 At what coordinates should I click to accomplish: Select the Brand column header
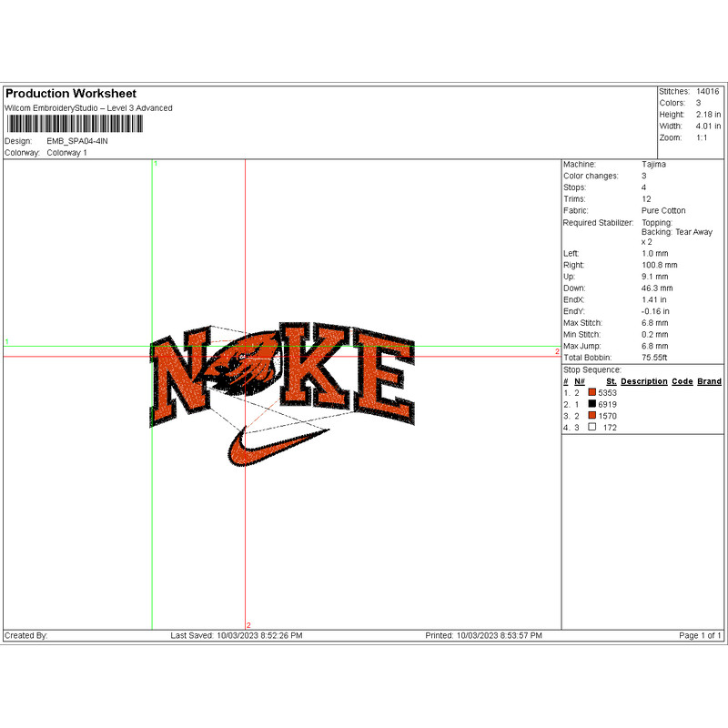(x=710, y=381)
